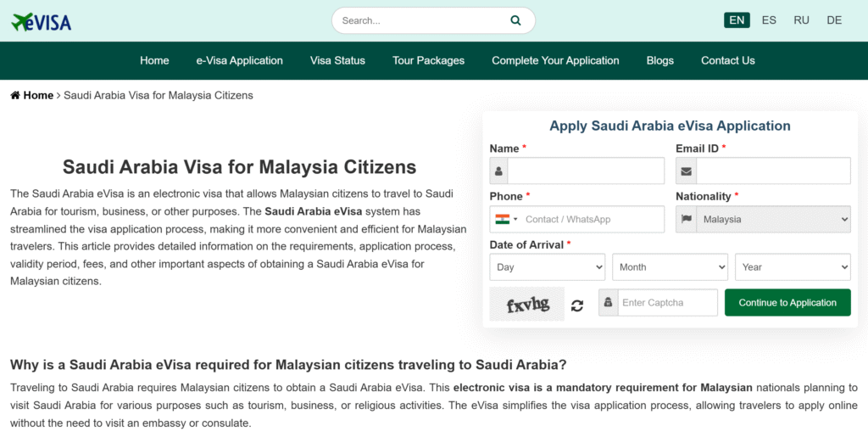Switch language to DE
The height and width of the screenshot is (437, 868).
pos(834,20)
